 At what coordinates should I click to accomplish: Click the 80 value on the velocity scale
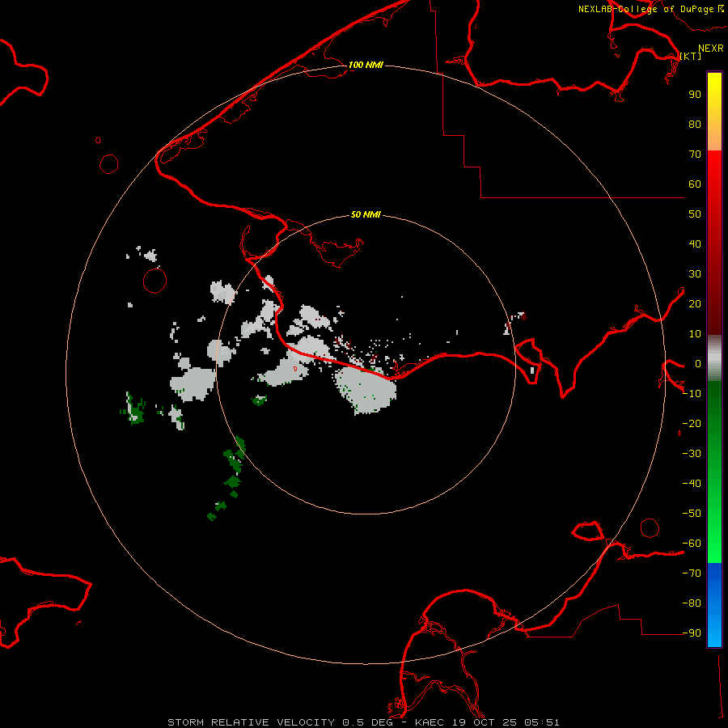tap(695, 125)
